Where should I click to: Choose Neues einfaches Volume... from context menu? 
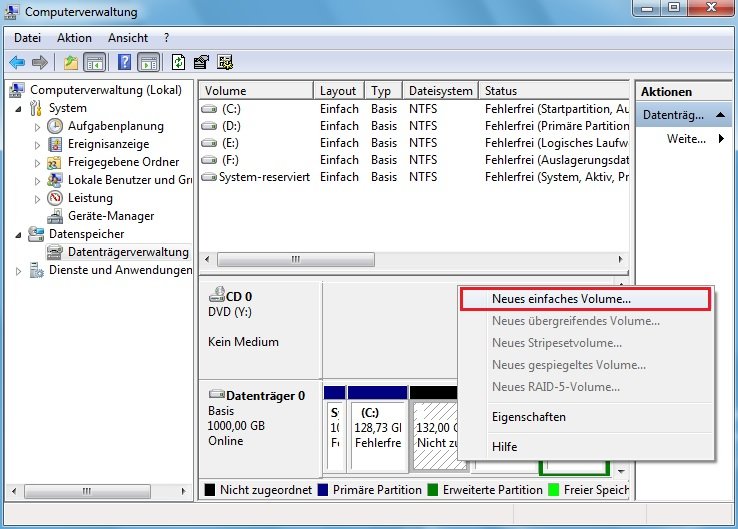click(x=585, y=299)
